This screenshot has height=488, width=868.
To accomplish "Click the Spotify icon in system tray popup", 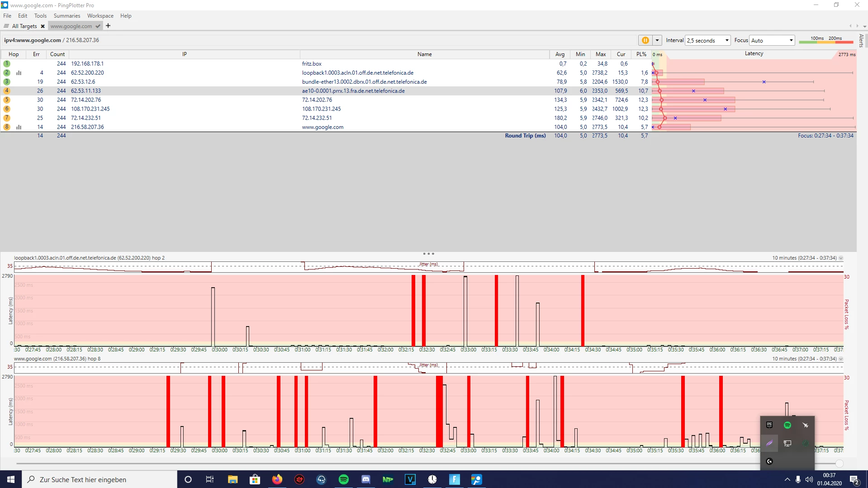I will pos(787,425).
